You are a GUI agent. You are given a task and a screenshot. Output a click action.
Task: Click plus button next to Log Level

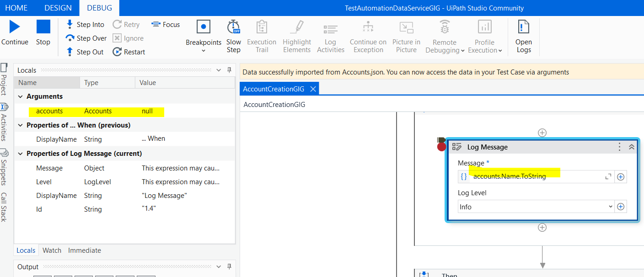pyautogui.click(x=621, y=207)
